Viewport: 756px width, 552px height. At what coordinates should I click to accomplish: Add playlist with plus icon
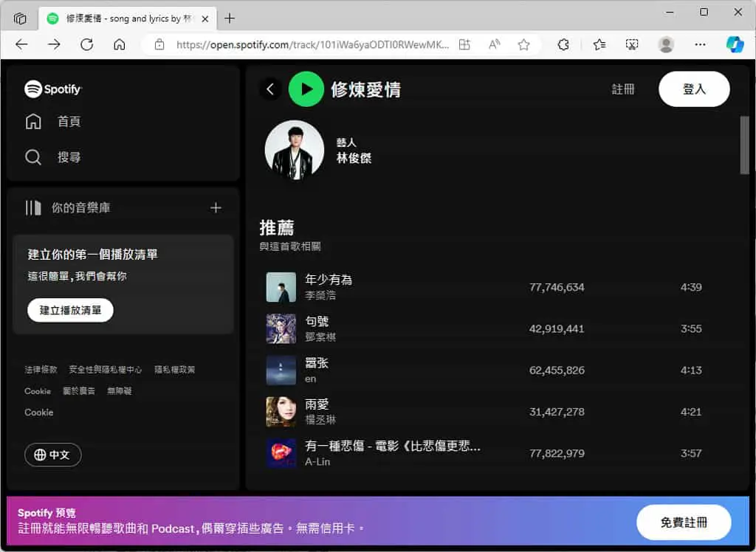click(x=216, y=208)
